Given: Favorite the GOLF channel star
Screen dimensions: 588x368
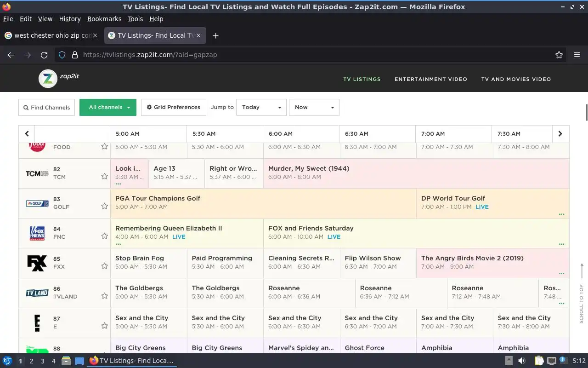Looking at the screenshot, I should click(105, 206).
